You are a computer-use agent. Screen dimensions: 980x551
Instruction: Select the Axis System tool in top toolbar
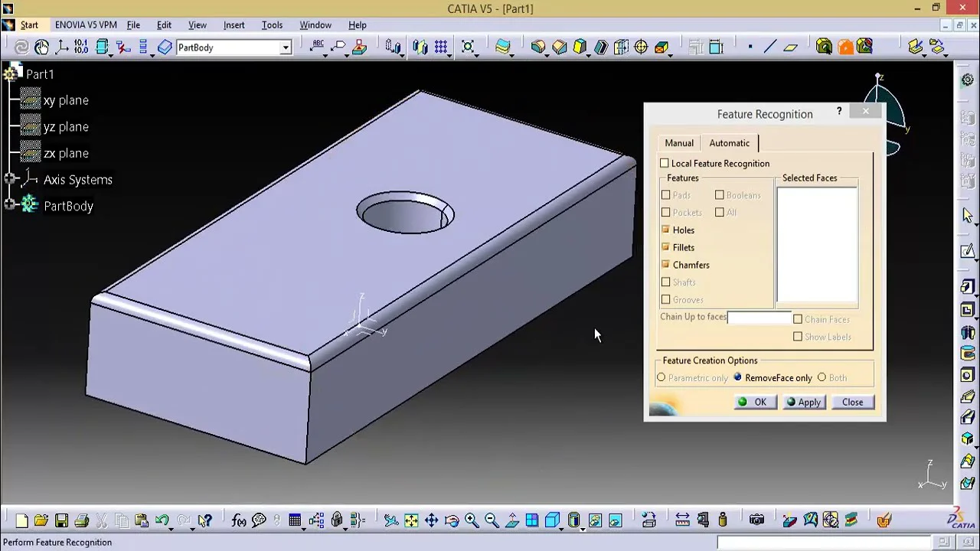pos(62,47)
